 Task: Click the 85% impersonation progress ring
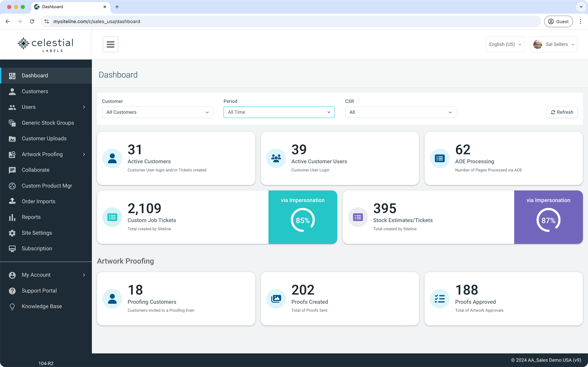(303, 220)
